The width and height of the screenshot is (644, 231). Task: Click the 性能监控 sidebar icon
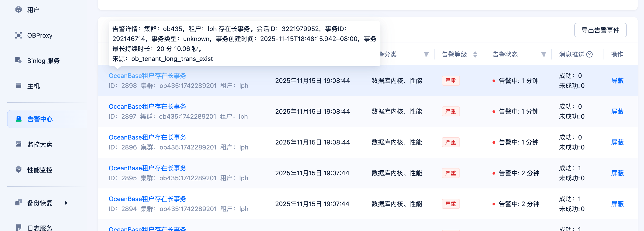point(19,169)
